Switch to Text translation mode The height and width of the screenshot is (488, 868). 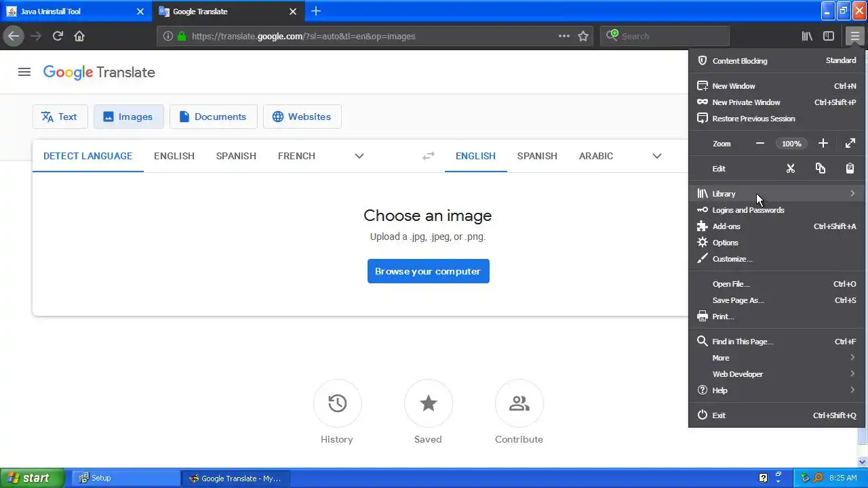tap(60, 117)
